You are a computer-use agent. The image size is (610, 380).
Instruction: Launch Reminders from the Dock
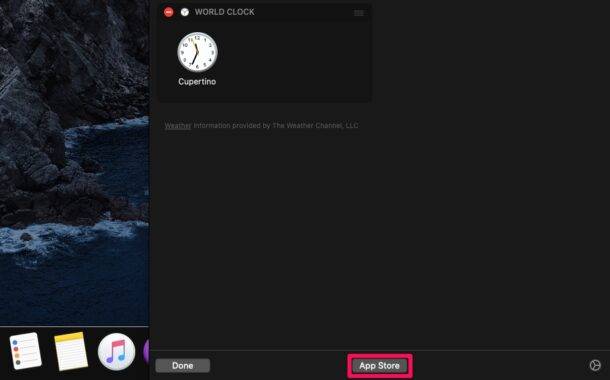(x=26, y=351)
